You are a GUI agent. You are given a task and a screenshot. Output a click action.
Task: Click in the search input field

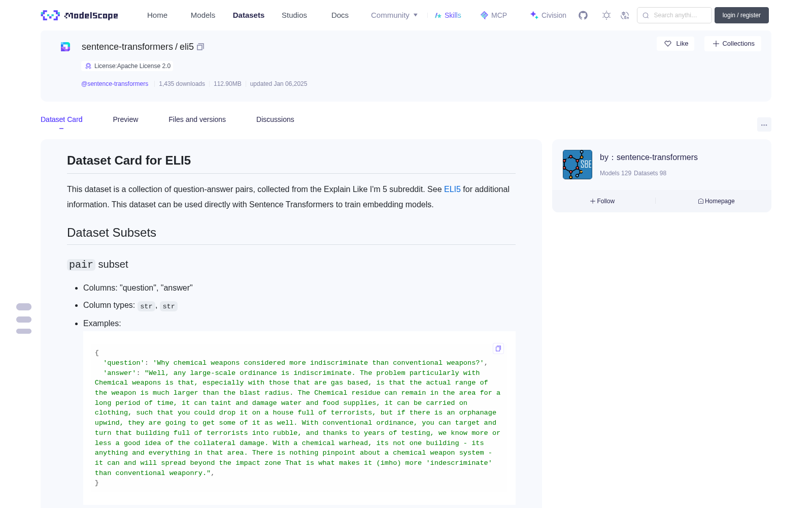pos(674,15)
